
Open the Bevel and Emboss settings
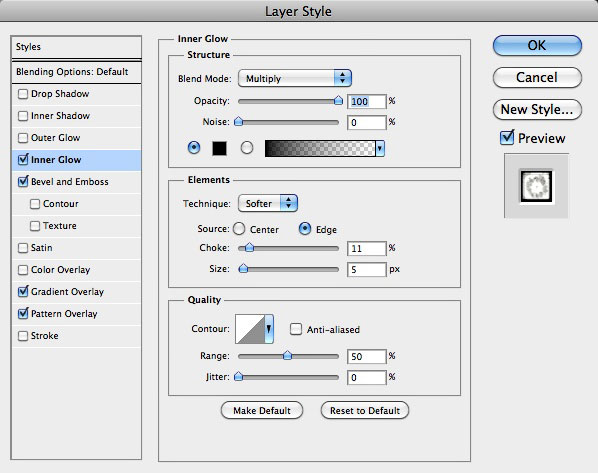pos(70,182)
